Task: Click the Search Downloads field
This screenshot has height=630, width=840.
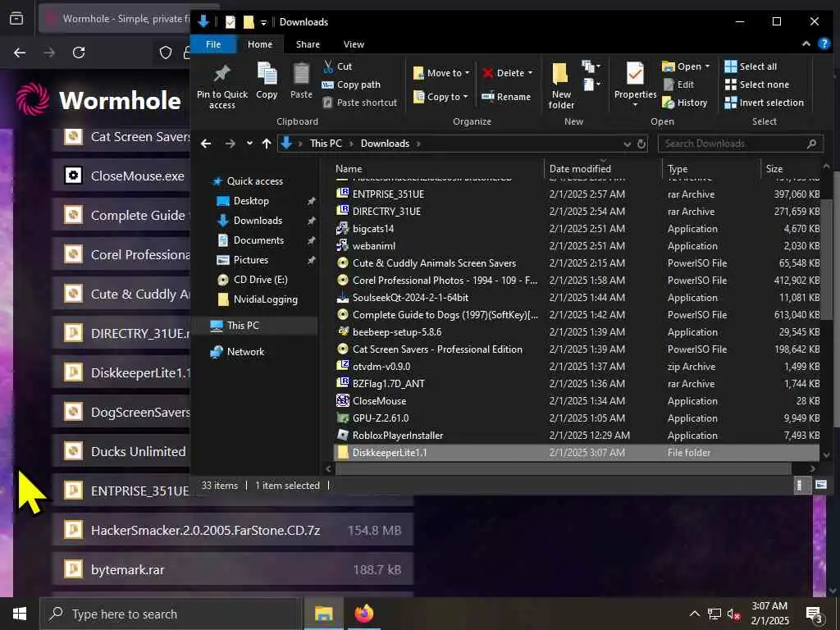Action: click(x=740, y=144)
